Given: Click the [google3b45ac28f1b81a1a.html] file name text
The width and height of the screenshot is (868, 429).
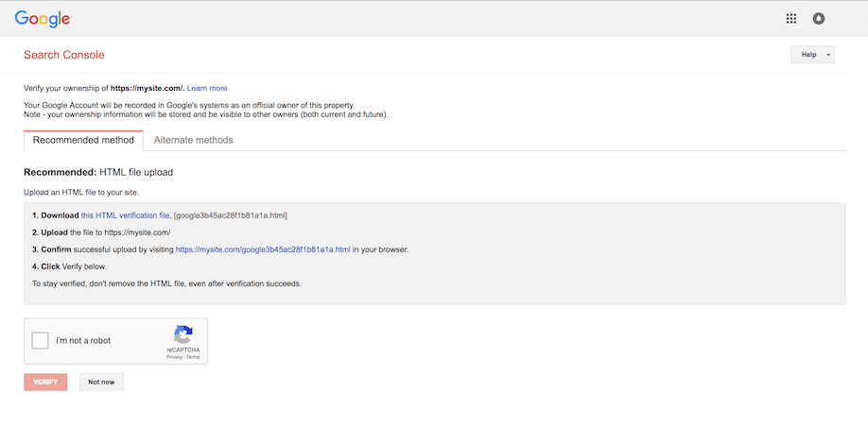Looking at the screenshot, I should [231, 215].
